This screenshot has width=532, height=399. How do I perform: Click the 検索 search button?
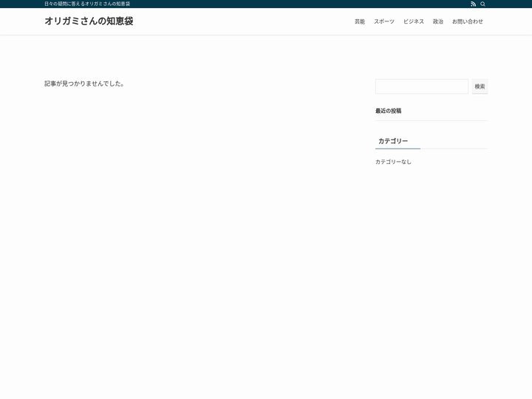click(480, 86)
